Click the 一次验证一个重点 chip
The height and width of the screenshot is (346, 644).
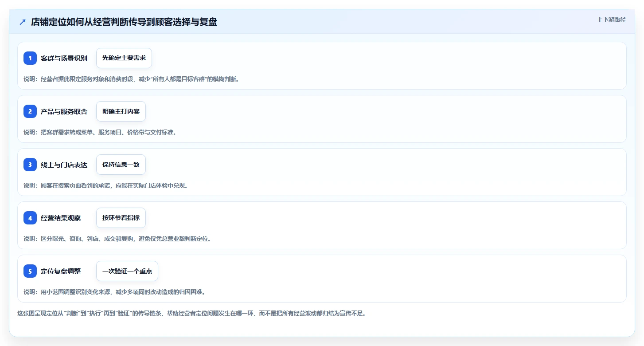tap(127, 271)
